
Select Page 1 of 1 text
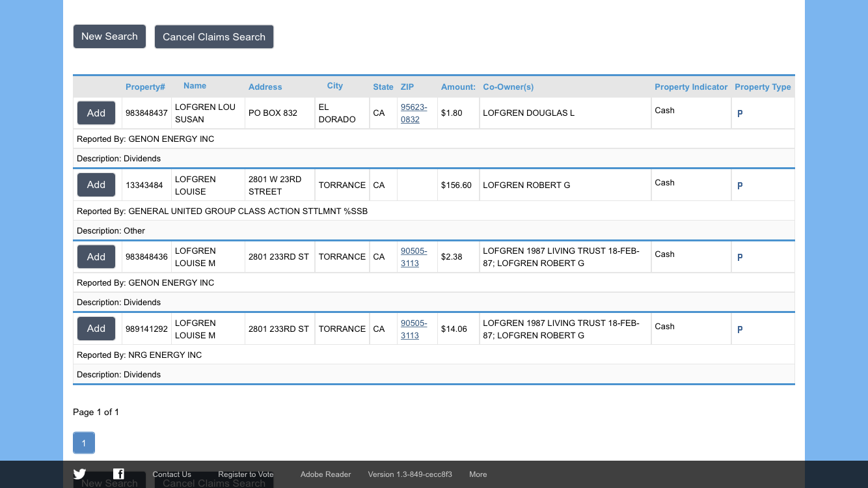pyautogui.click(x=96, y=413)
